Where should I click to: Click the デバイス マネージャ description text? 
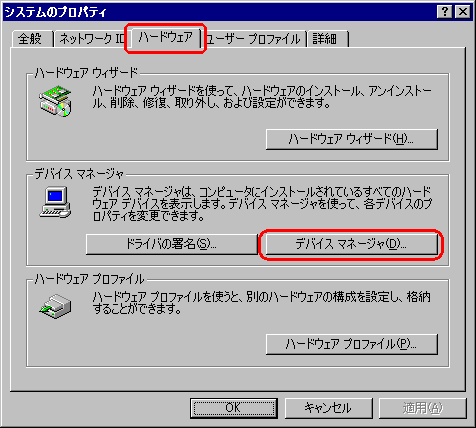click(x=262, y=204)
